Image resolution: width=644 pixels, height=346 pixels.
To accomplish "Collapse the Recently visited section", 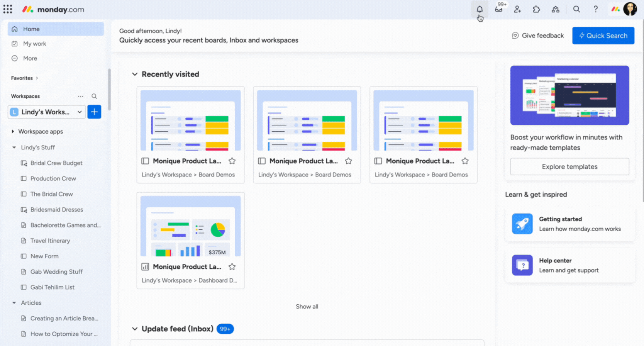I will (135, 74).
